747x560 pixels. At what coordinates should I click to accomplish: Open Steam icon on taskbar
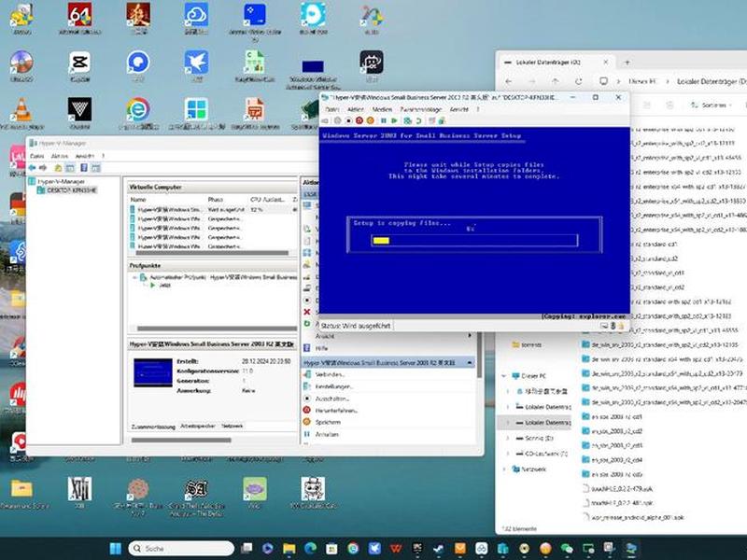pyautogui.click(x=439, y=549)
